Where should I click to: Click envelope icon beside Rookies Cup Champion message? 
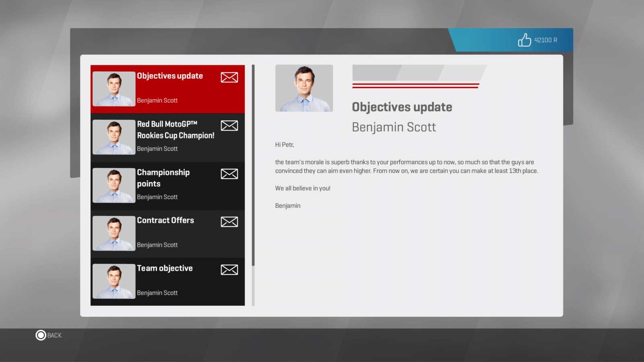pyautogui.click(x=229, y=125)
